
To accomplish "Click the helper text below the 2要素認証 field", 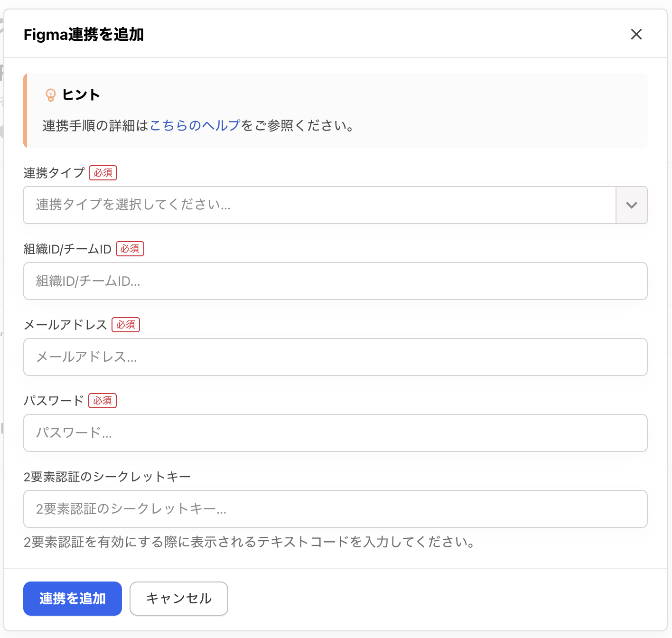I will coord(250,542).
